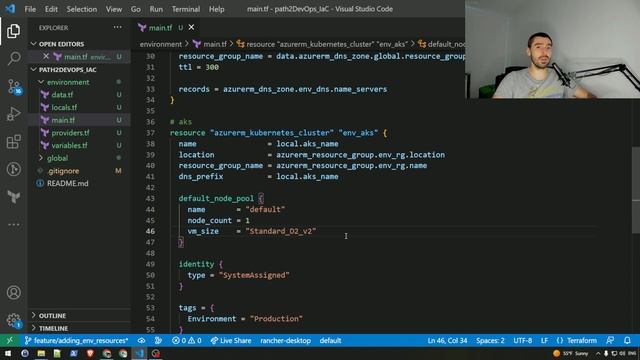Click main.tf breadcrumb segment
This screenshot has height=360, width=640.
(210, 44)
